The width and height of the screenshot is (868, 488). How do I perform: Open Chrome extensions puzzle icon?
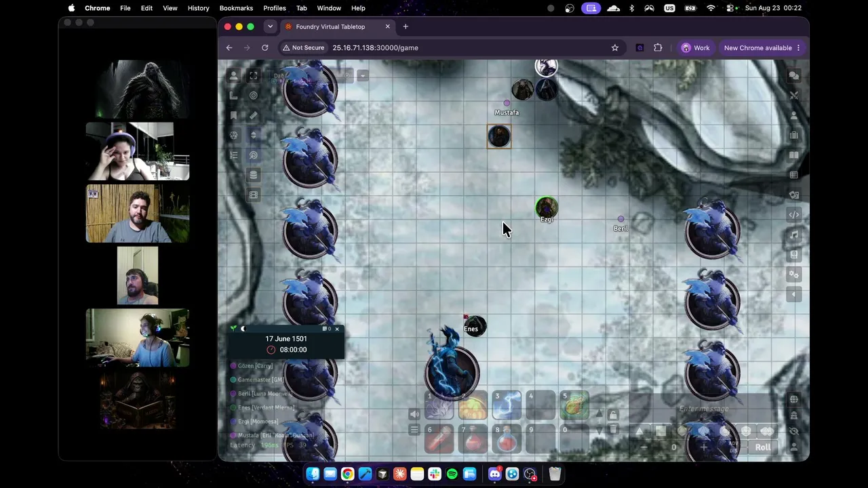coord(658,48)
